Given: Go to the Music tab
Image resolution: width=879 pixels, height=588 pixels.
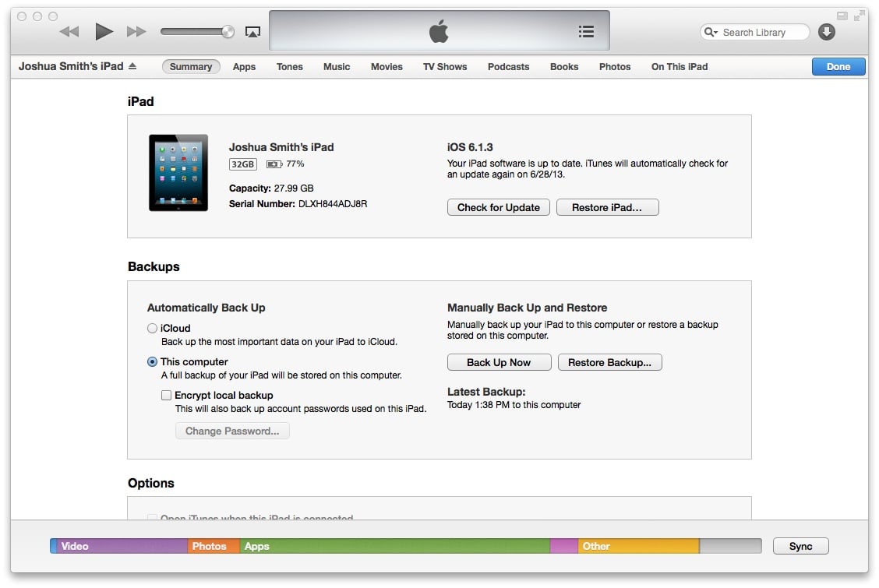Looking at the screenshot, I should [337, 67].
